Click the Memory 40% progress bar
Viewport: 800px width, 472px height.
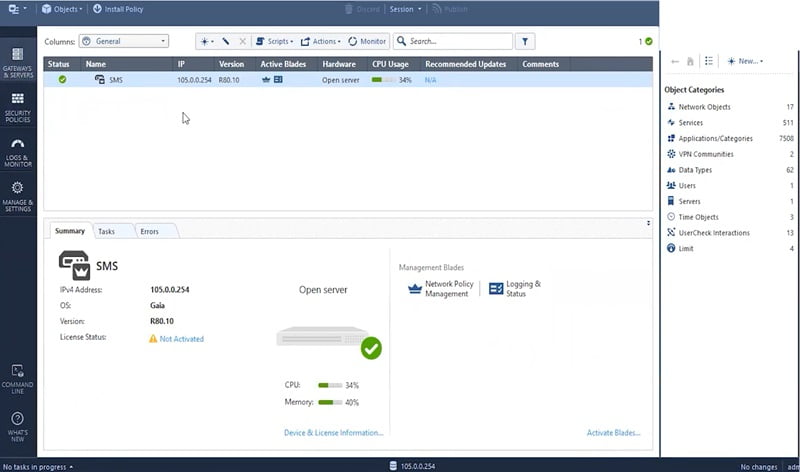coord(330,403)
